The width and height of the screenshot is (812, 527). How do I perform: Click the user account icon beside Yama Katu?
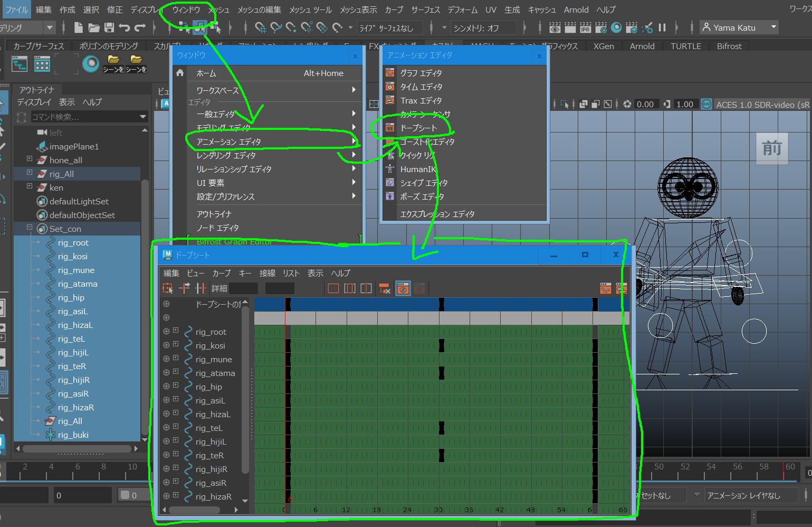coord(706,27)
